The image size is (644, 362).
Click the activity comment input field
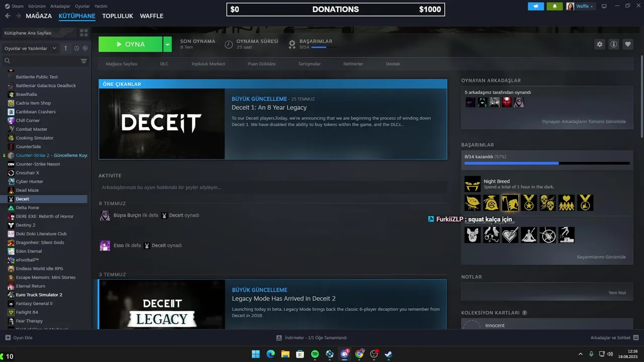click(x=273, y=187)
